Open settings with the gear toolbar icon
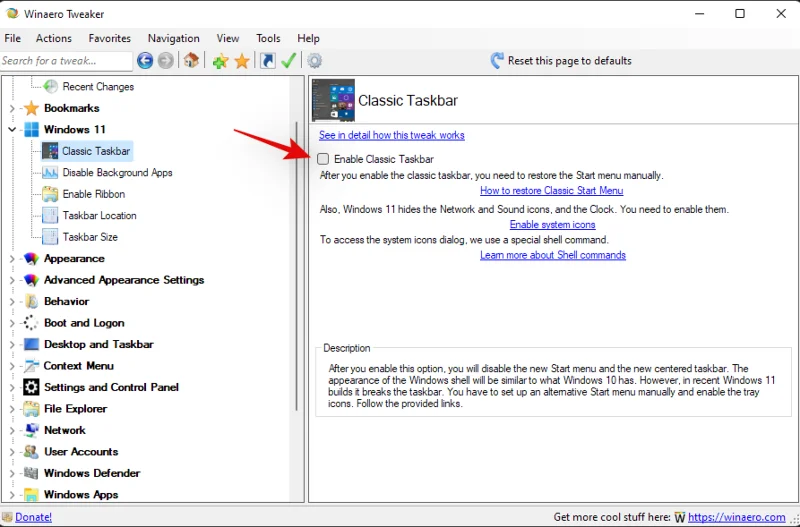This screenshot has height=527, width=800. click(x=314, y=61)
